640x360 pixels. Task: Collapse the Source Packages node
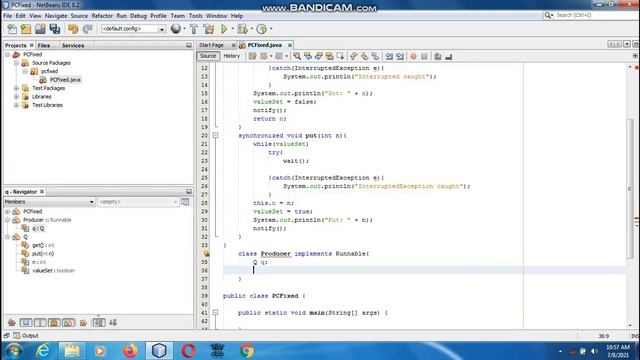pos(16,63)
